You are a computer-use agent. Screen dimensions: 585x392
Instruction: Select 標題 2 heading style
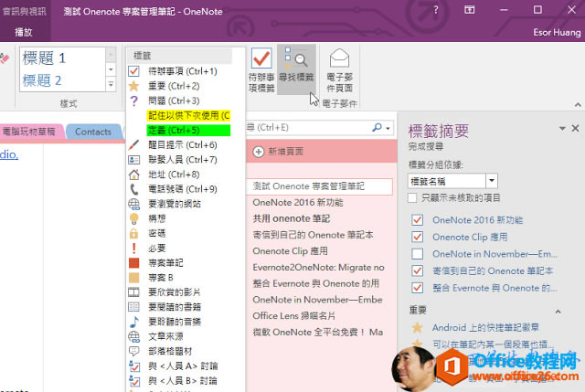pyautogui.click(x=62, y=80)
